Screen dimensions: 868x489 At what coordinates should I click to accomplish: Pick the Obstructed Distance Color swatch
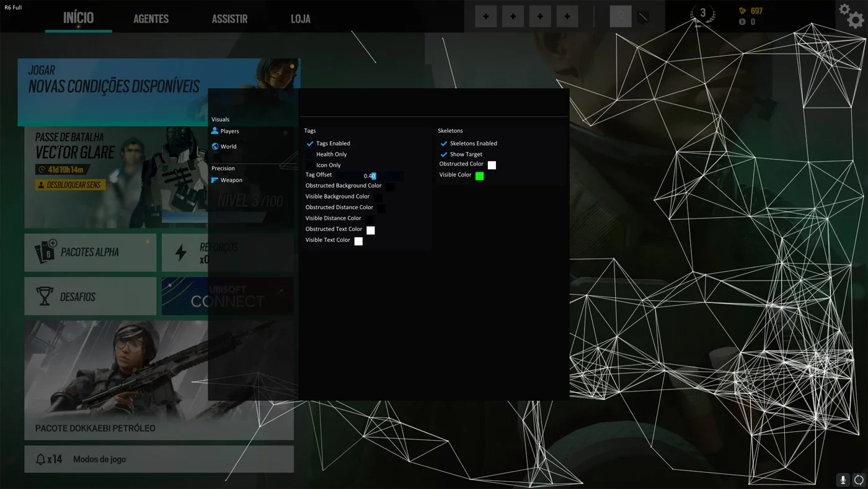(381, 208)
